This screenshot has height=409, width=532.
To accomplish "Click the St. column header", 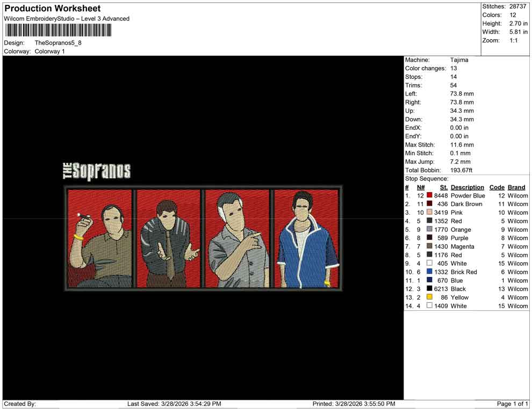I will tap(444, 187).
